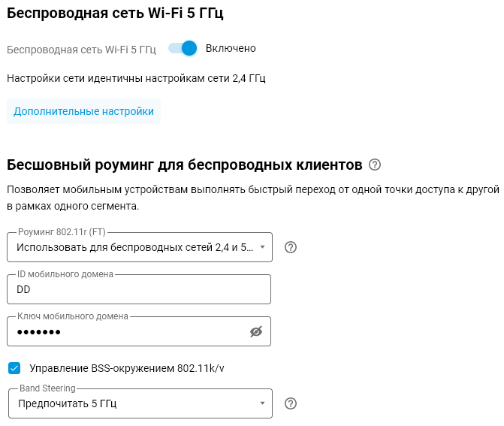Click the Включено status label
The height and width of the screenshot is (426, 504).
coord(231,48)
